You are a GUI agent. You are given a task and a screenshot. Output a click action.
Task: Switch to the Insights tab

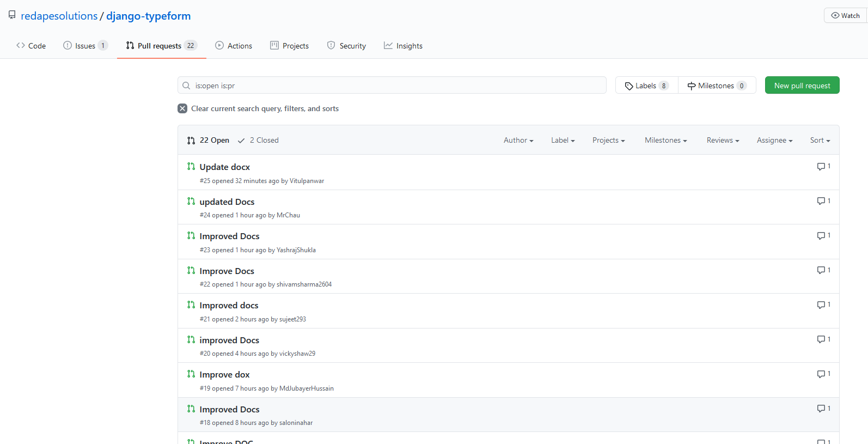point(403,46)
